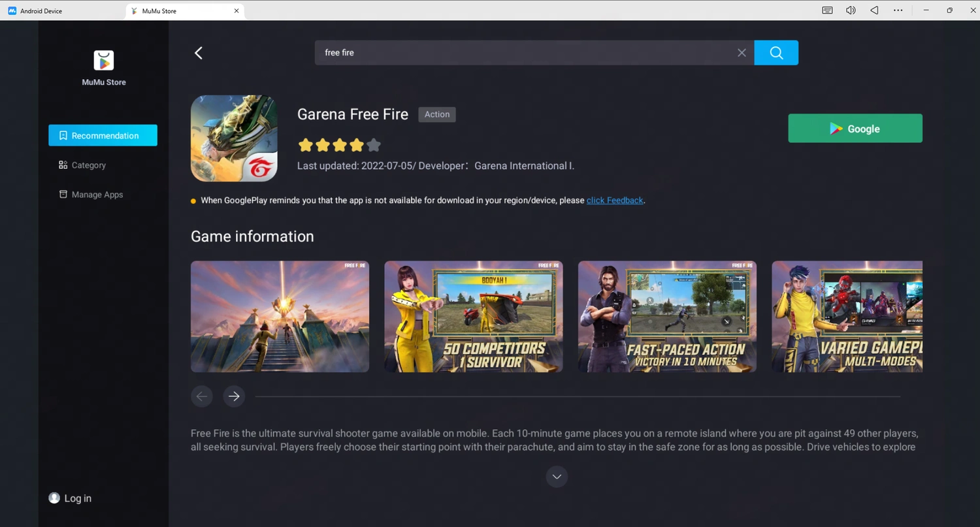Click Log in at the bottom left

point(70,498)
